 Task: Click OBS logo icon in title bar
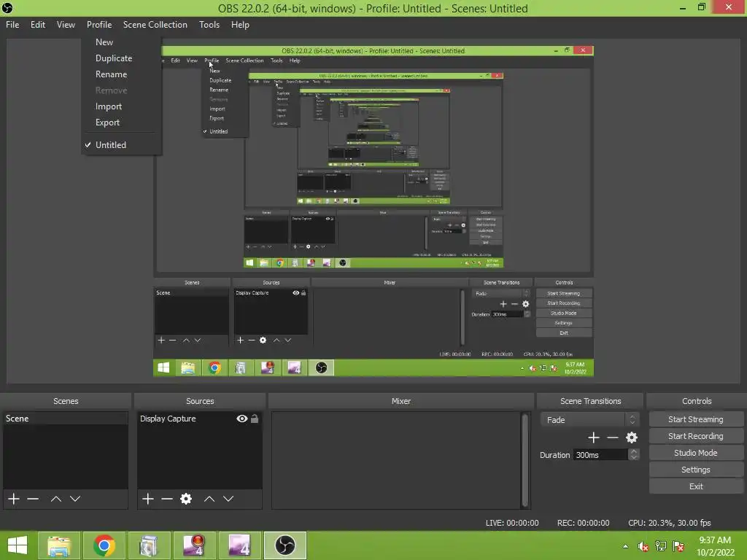tap(7, 7)
